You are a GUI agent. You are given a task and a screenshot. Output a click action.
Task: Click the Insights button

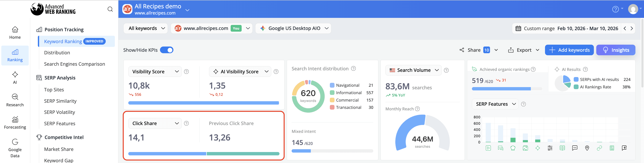tap(615, 50)
